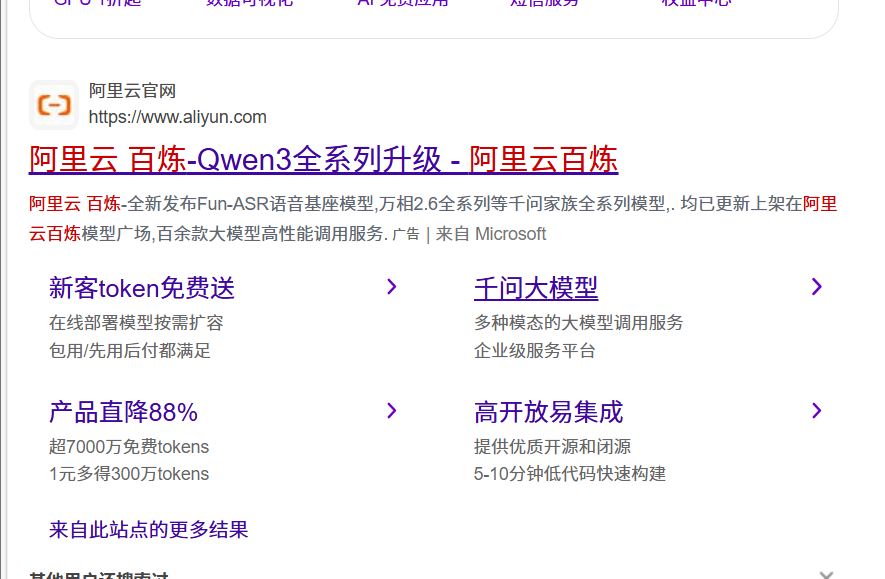Click the chevron beside 千问大模型
The width and height of the screenshot is (885, 579).
817,287
